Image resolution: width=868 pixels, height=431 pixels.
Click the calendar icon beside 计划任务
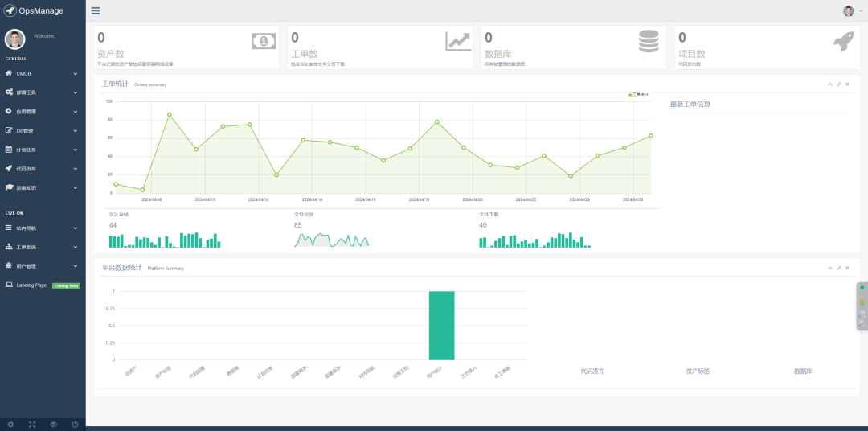tap(9, 149)
